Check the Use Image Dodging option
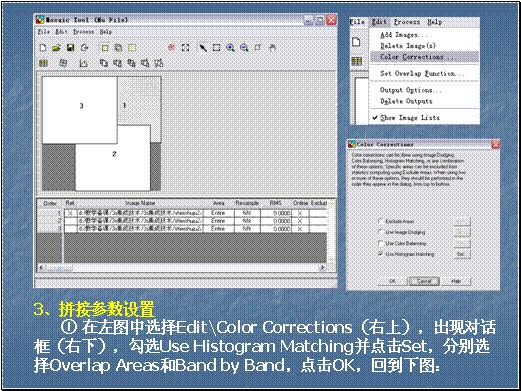 380,232
